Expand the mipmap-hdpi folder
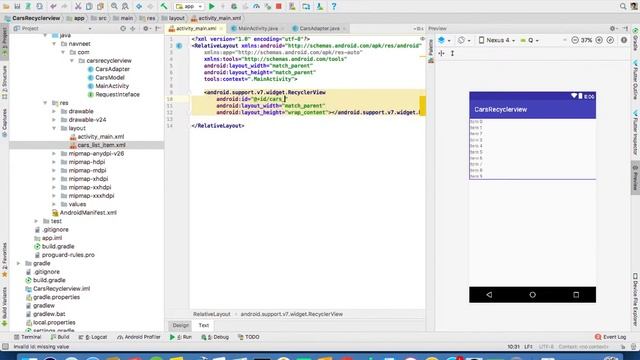This screenshot has height=360, width=640. 54,162
